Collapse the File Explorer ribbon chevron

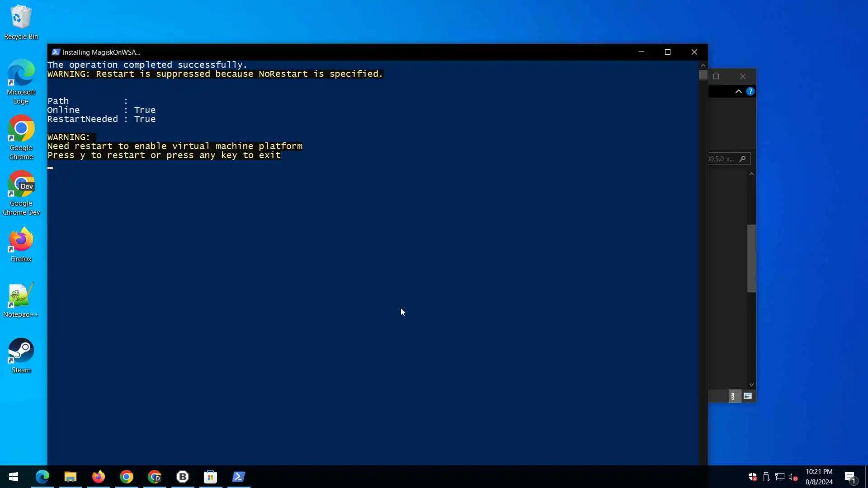coord(739,91)
